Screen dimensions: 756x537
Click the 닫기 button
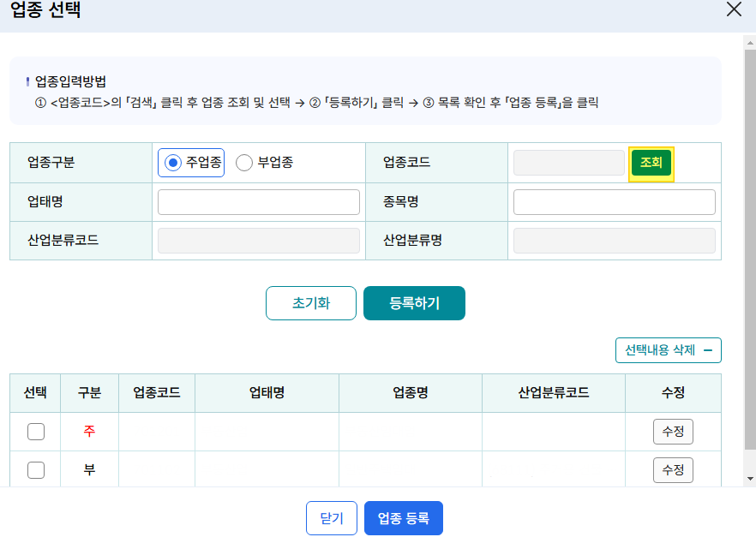[x=332, y=518]
